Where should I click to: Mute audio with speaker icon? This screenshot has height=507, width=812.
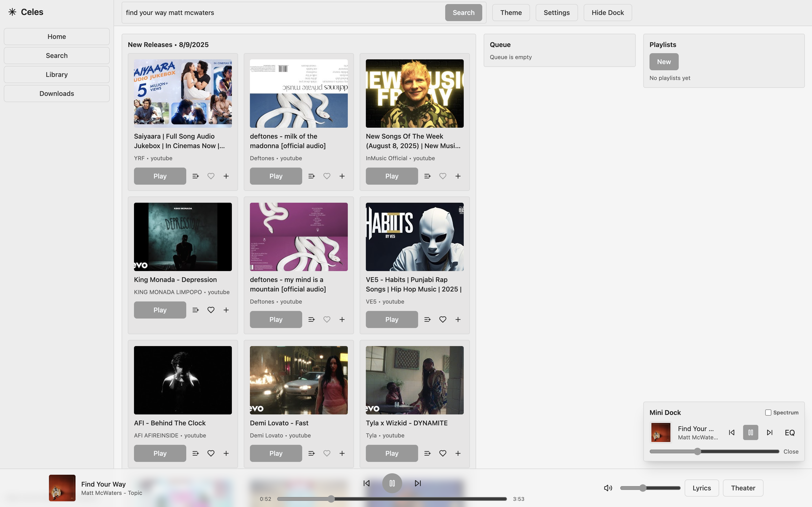tap(608, 488)
